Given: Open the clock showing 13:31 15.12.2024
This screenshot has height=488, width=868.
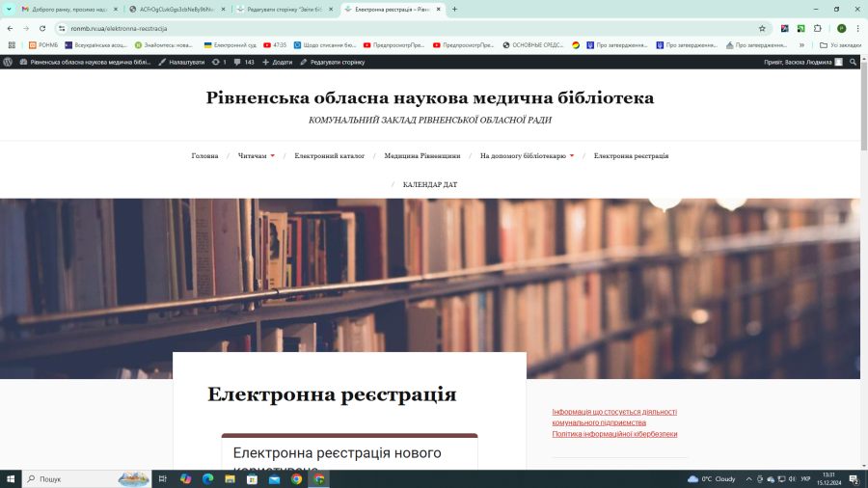Looking at the screenshot, I should coord(828,479).
